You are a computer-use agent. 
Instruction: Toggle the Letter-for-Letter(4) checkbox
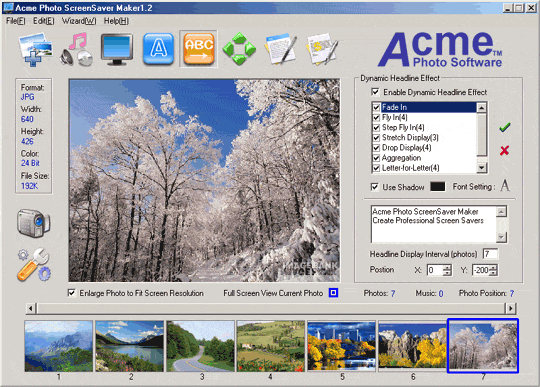pos(376,168)
